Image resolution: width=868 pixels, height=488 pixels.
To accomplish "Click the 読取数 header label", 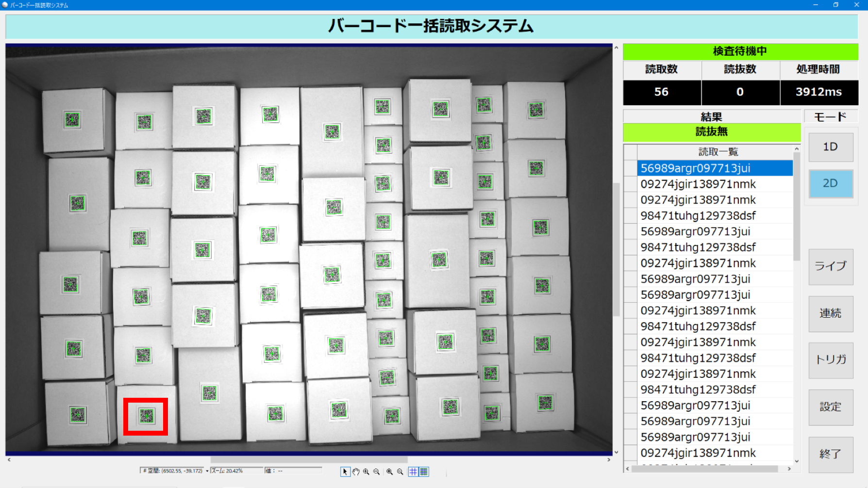I will (662, 69).
